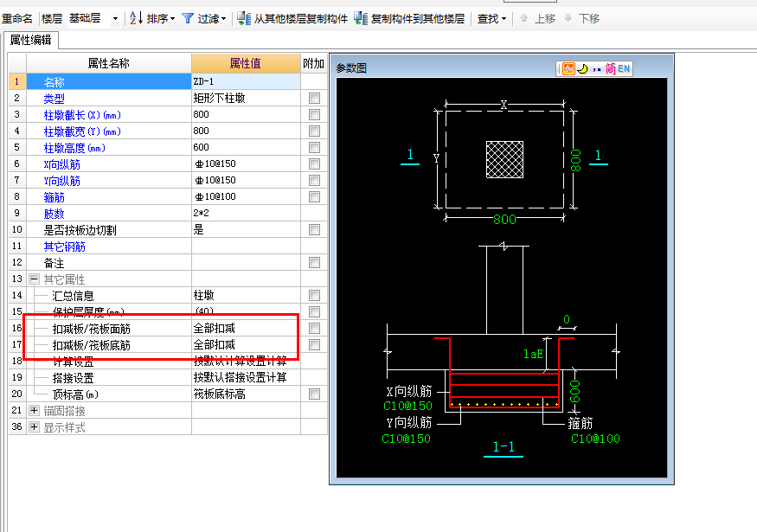Click the 上移 button label
The height and width of the screenshot is (532, 757).
[545, 19]
